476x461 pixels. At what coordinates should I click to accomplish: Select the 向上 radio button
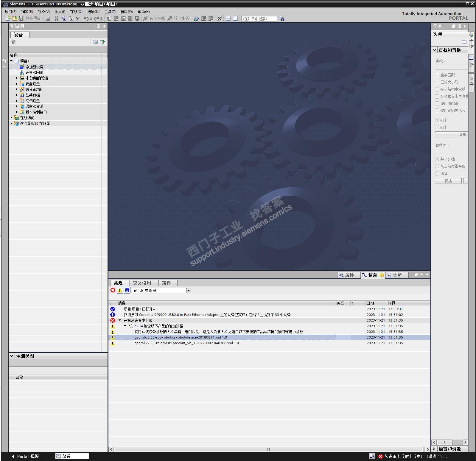[x=437, y=127]
